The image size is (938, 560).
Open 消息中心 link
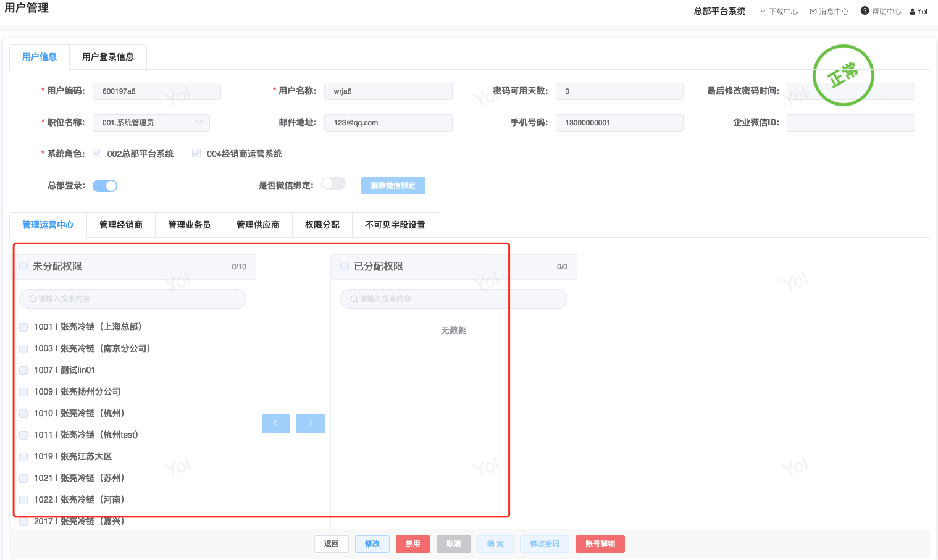coord(834,12)
